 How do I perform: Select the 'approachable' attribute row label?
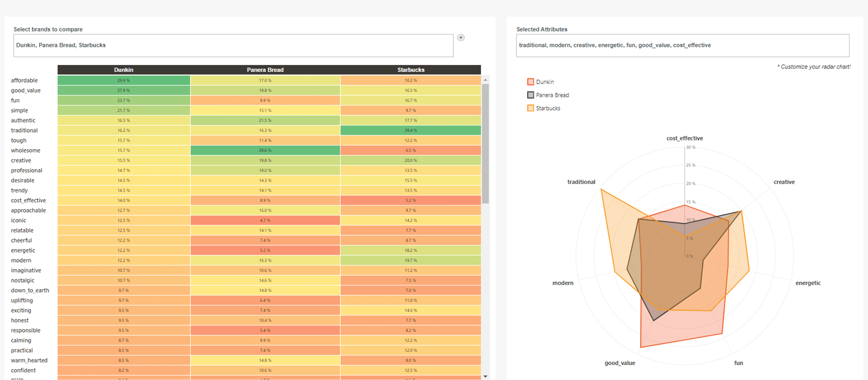point(28,210)
